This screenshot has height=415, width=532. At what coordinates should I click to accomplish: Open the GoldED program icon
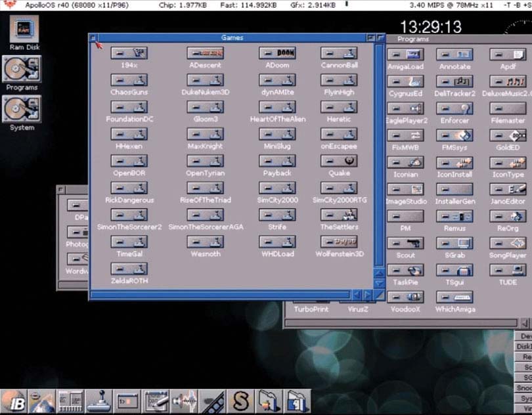click(508, 135)
